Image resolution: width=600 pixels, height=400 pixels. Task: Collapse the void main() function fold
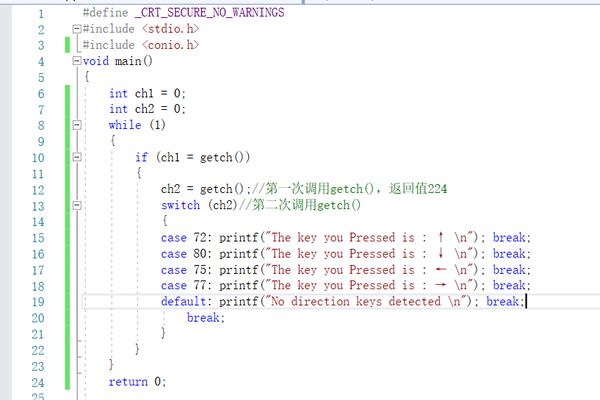pos(77,60)
